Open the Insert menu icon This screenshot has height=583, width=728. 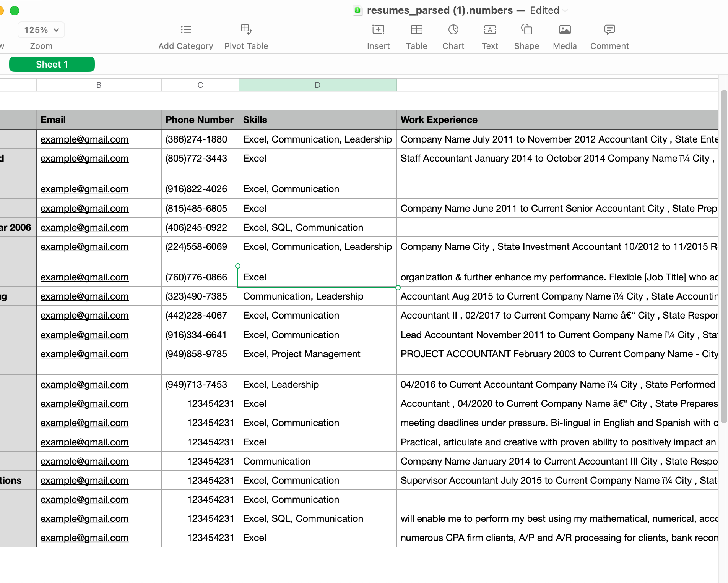point(378,29)
